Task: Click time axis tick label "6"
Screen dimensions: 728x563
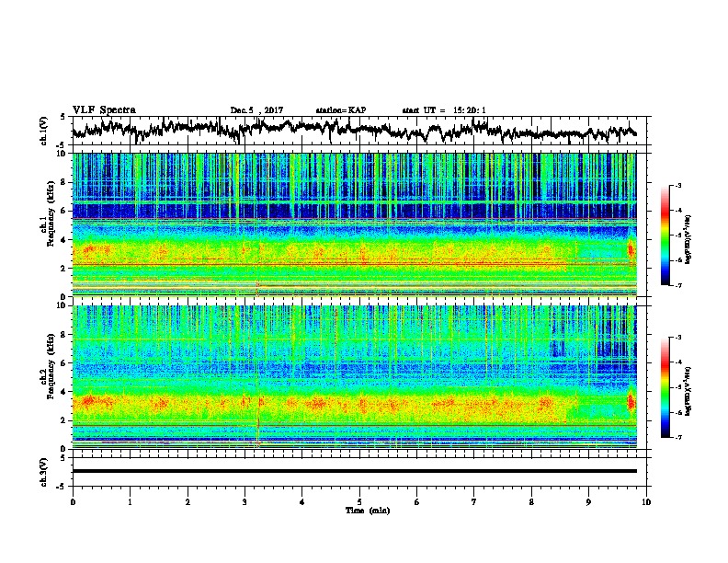Action: coord(417,502)
